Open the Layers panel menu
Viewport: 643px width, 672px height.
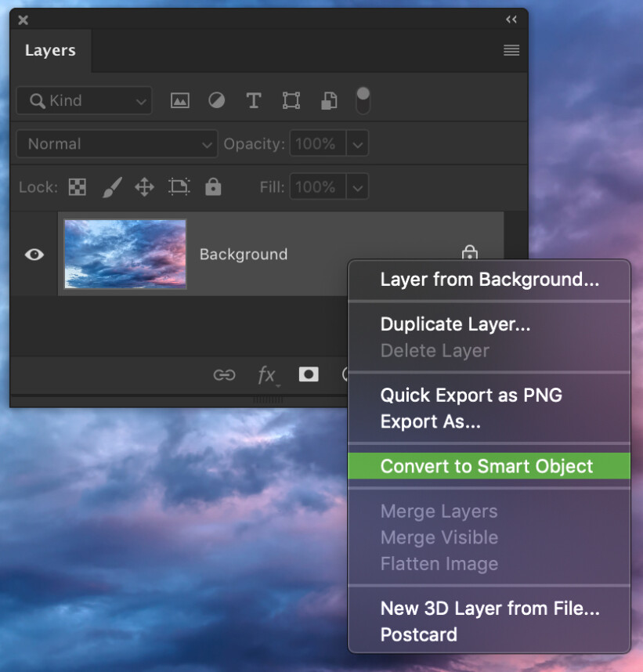point(511,50)
